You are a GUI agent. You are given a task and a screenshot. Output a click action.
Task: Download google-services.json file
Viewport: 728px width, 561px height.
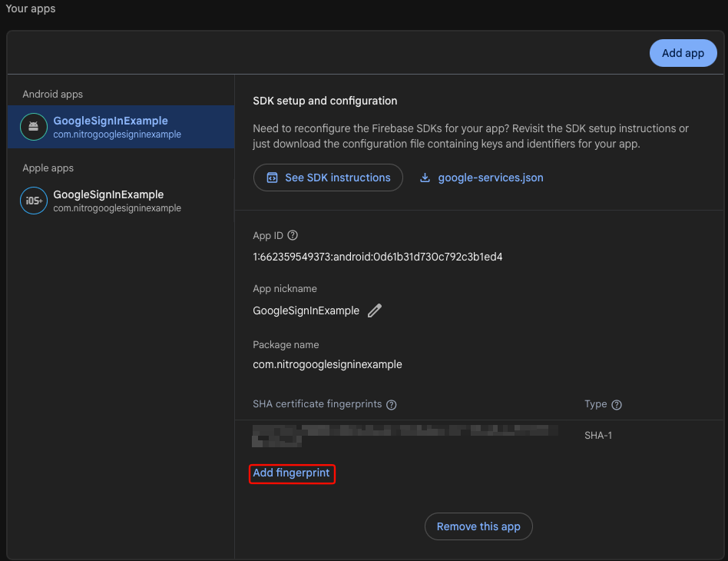click(481, 178)
